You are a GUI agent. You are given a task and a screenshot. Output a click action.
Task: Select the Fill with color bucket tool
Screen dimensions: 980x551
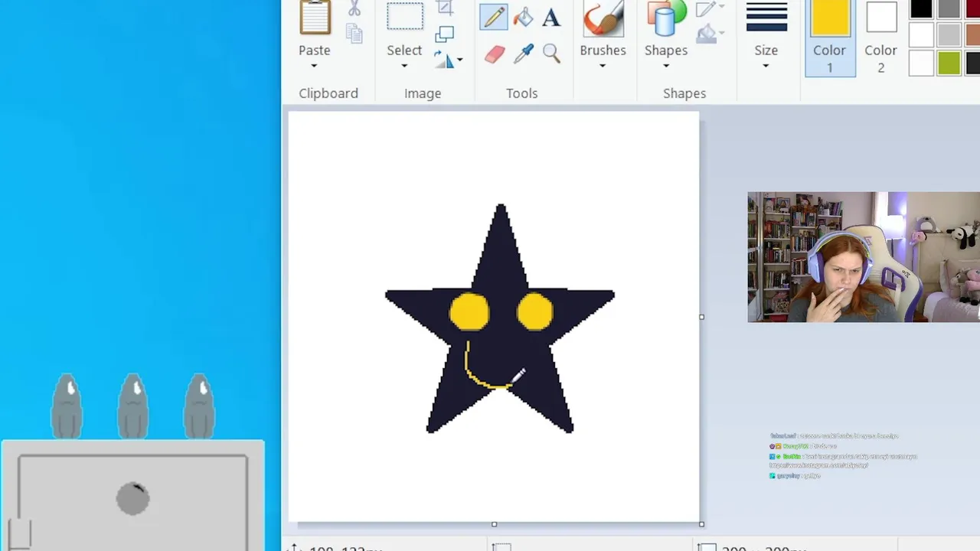(x=523, y=17)
